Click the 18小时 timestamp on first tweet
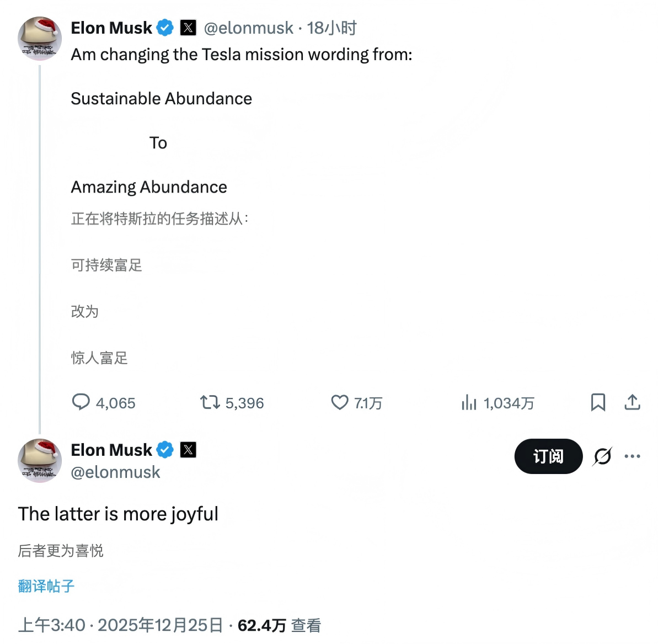658x644 pixels. [x=332, y=28]
